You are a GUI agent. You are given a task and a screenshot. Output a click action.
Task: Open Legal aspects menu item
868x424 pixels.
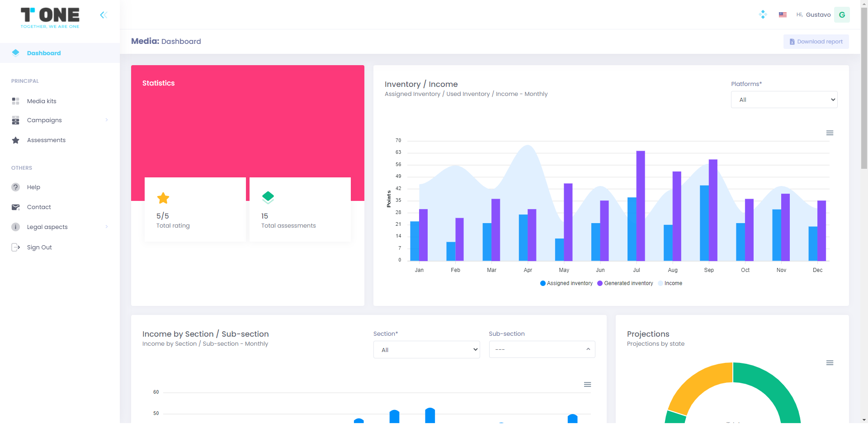60,227
